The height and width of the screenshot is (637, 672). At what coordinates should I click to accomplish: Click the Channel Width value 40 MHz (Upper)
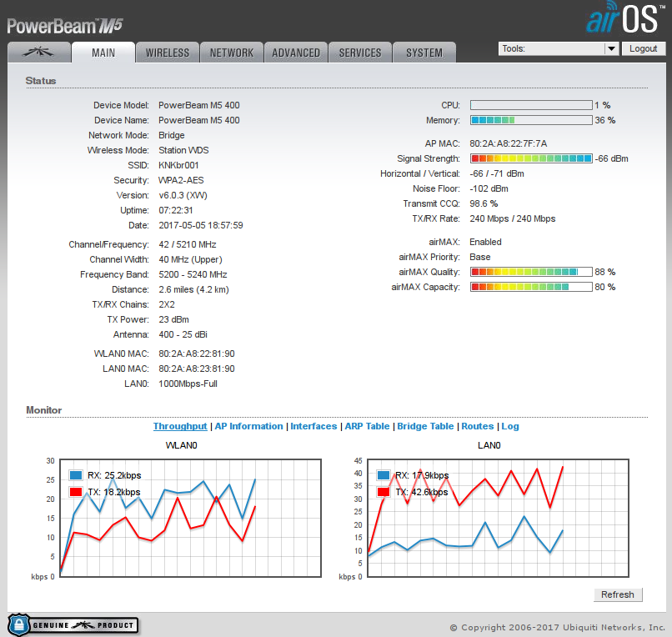[x=190, y=259]
